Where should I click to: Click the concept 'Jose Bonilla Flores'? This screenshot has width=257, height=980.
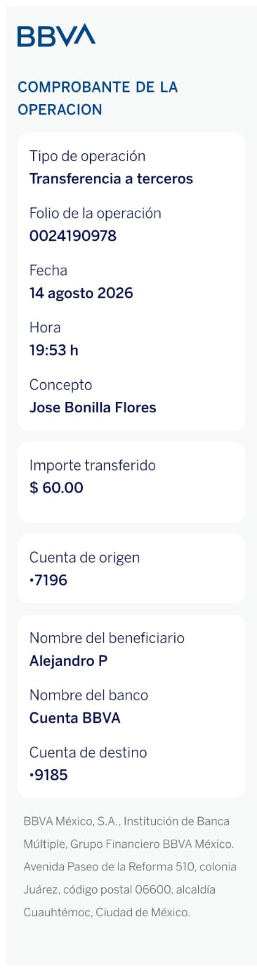[x=93, y=407]
